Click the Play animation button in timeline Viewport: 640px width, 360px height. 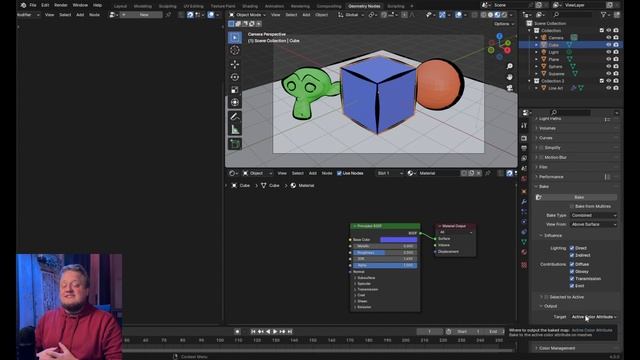pyautogui.click(x=275, y=332)
